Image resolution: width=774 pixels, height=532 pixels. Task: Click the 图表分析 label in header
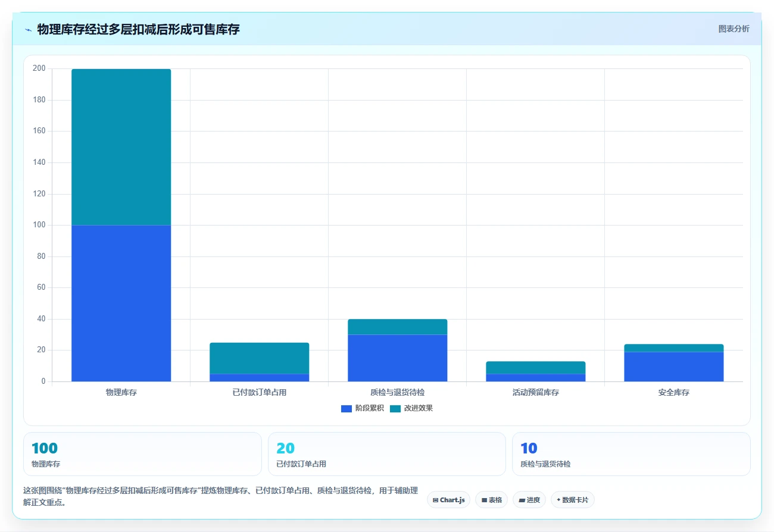[x=734, y=29]
